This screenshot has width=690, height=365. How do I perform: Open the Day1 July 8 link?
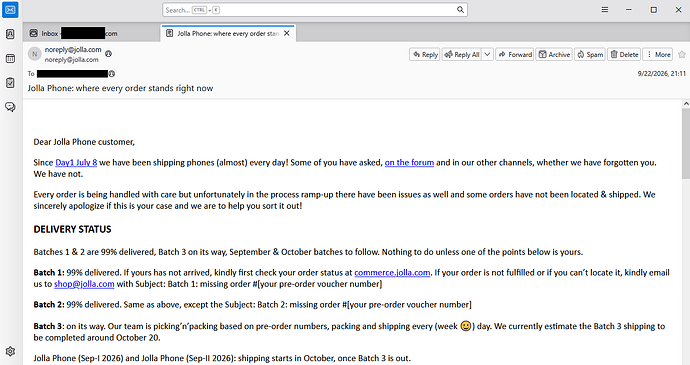tap(76, 162)
